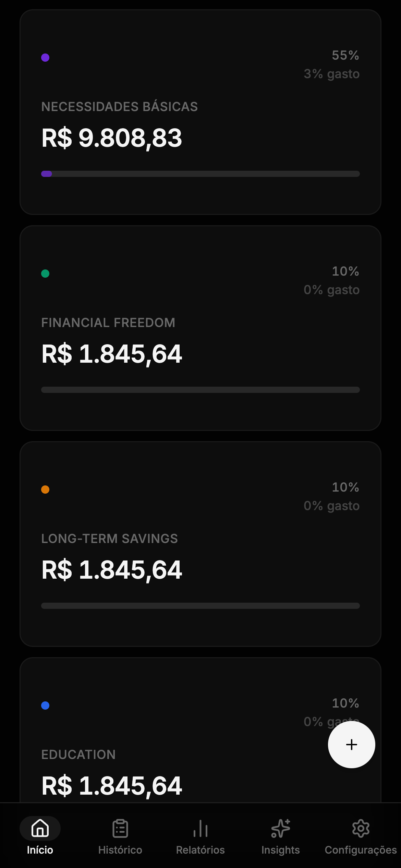Switch to the Relatórios tab label
401x868 pixels.
200,850
